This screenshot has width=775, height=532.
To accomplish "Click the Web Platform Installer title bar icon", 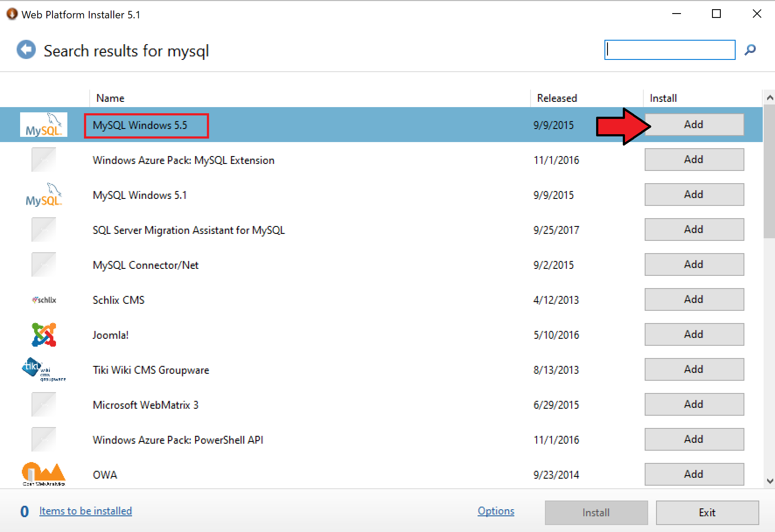I will pyautogui.click(x=12, y=14).
